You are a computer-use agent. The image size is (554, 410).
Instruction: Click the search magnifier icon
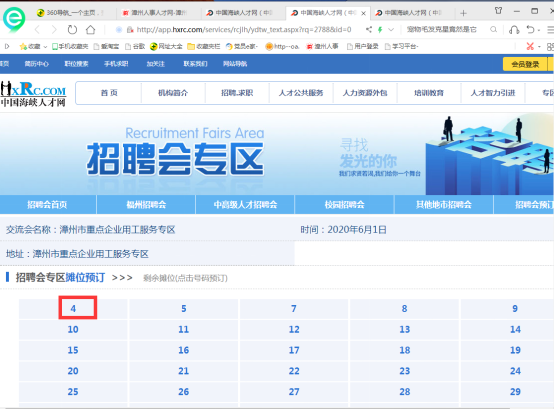pos(494,29)
